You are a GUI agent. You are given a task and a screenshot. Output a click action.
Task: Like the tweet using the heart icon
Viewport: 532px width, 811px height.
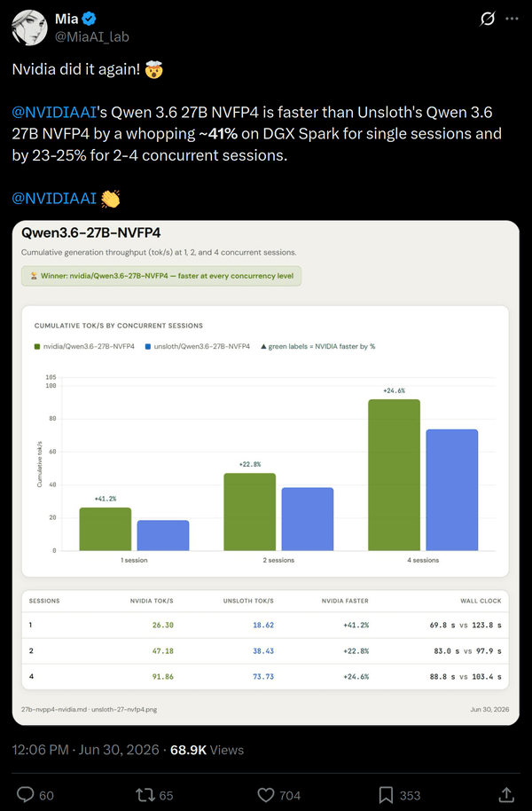tap(265, 795)
